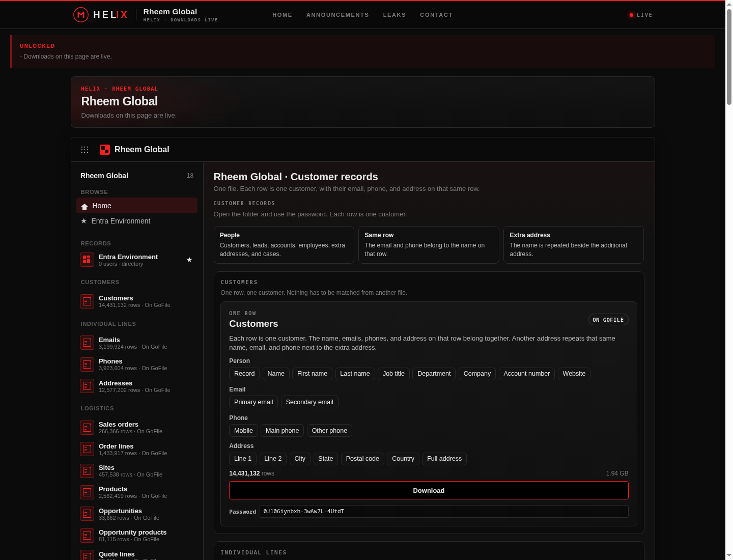This screenshot has height=560, width=733.
Task: Click the Postal code tag
Action: [x=362, y=459]
